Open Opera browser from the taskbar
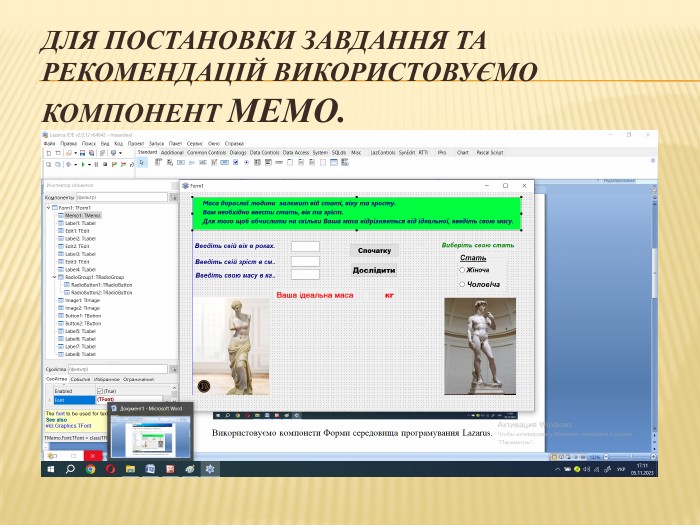The height and width of the screenshot is (525, 700). coord(110,469)
